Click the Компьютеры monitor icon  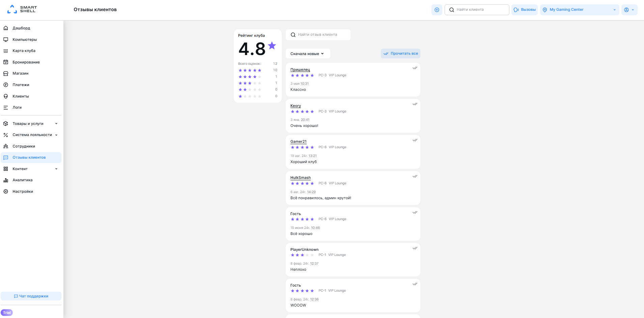click(6, 39)
